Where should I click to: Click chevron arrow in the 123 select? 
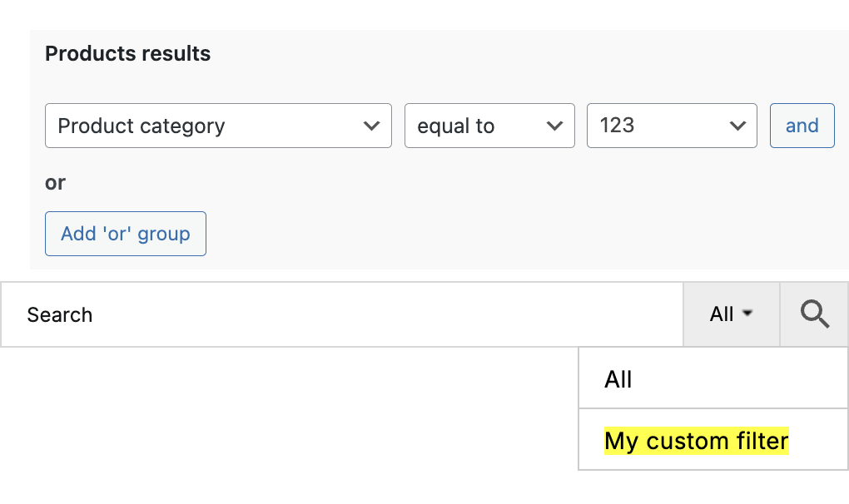point(737,126)
